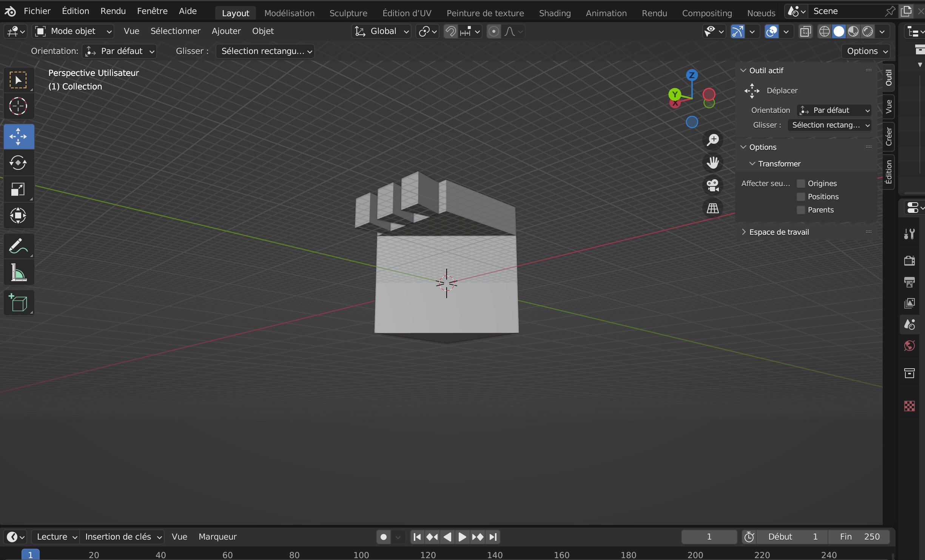The width and height of the screenshot is (925, 560).
Task: Open the Global orientation dropdown
Action: pos(382,31)
